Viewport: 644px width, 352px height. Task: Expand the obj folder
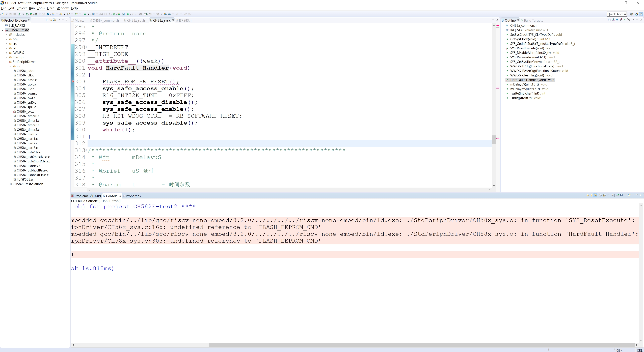[x=7, y=39]
